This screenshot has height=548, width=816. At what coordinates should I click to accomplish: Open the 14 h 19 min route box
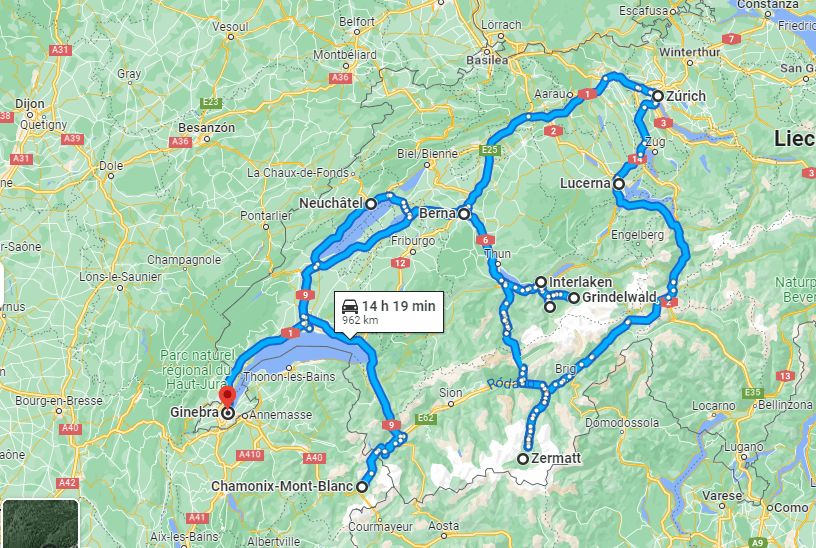tap(389, 312)
